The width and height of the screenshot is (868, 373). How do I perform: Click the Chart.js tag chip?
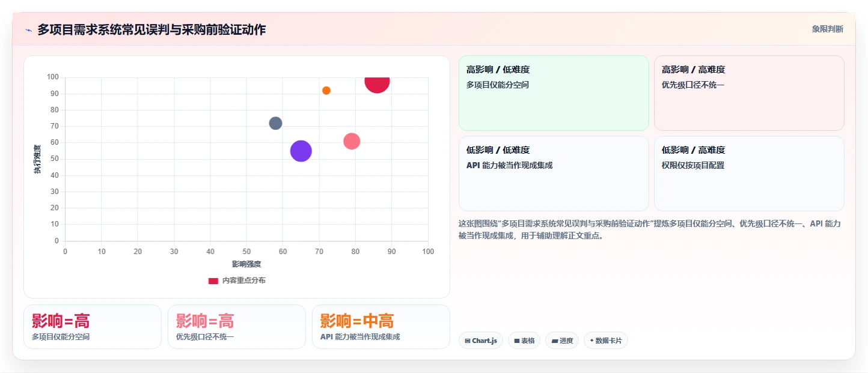481,341
